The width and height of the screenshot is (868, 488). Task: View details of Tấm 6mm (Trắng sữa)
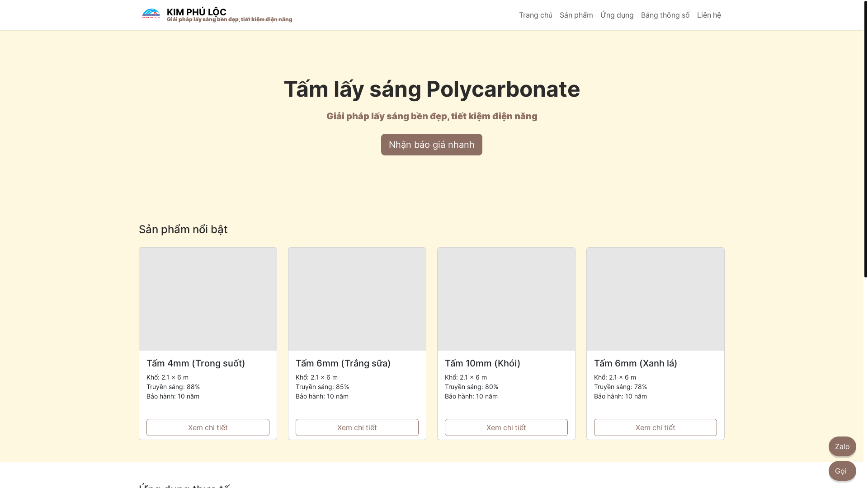click(357, 427)
